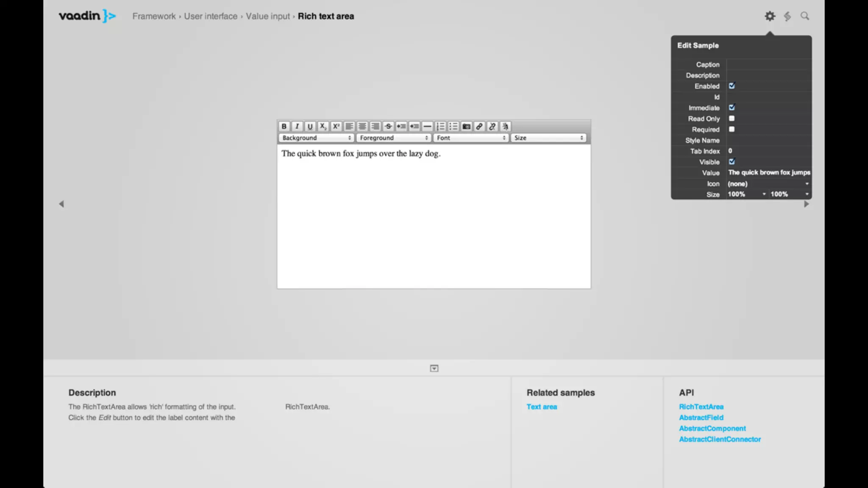Open the gear settings icon
This screenshot has width=868, height=488.
click(770, 16)
